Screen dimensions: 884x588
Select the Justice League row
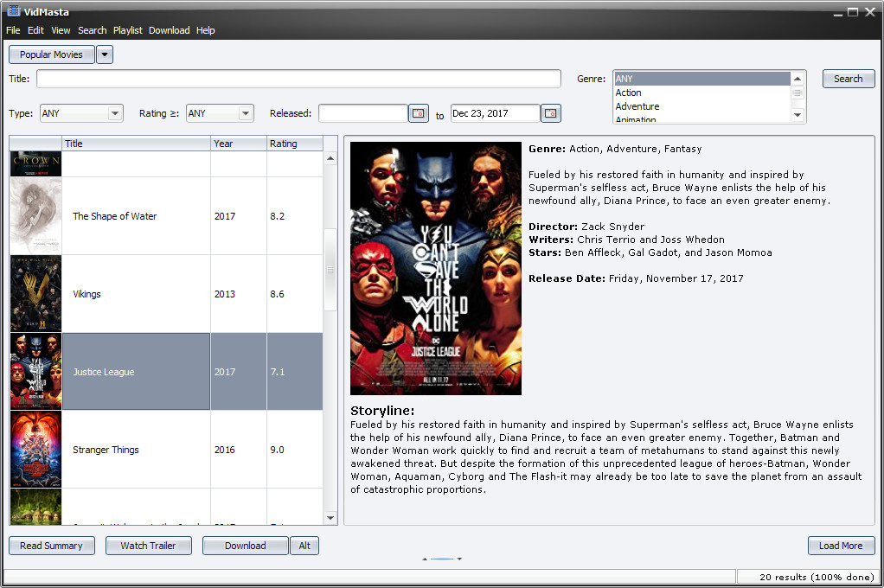pyautogui.click(x=166, y=372)
